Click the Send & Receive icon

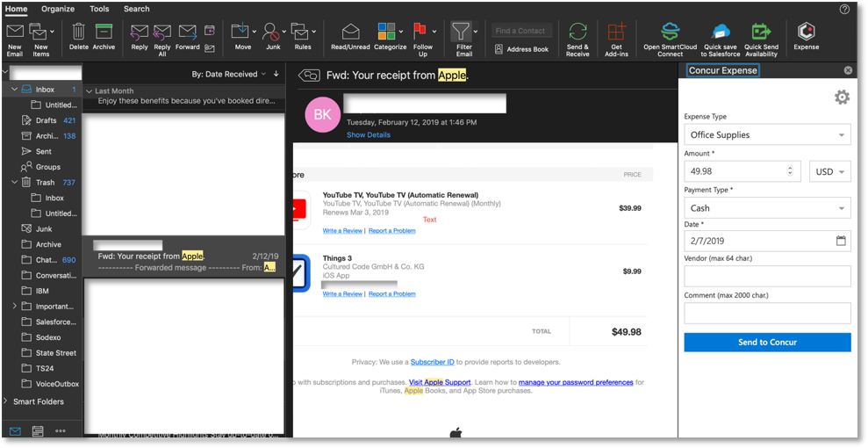coord(577,32)
